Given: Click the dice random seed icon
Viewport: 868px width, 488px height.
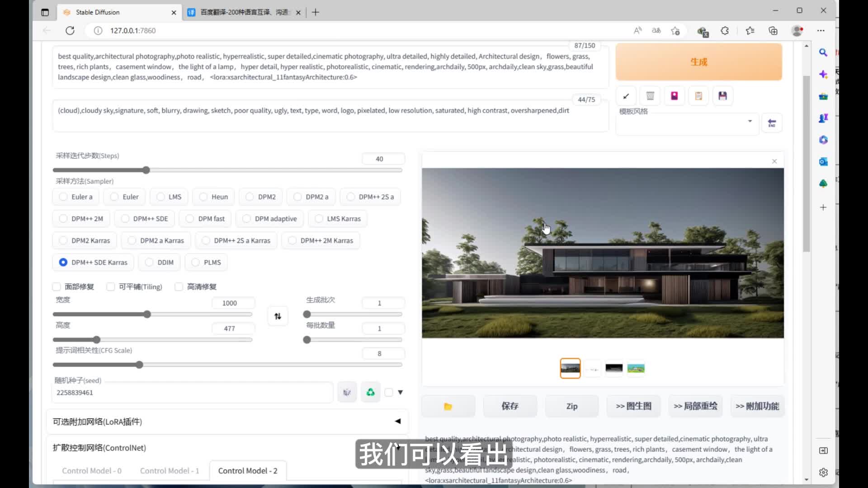Looking at the screenshot, I should [347, 392].
